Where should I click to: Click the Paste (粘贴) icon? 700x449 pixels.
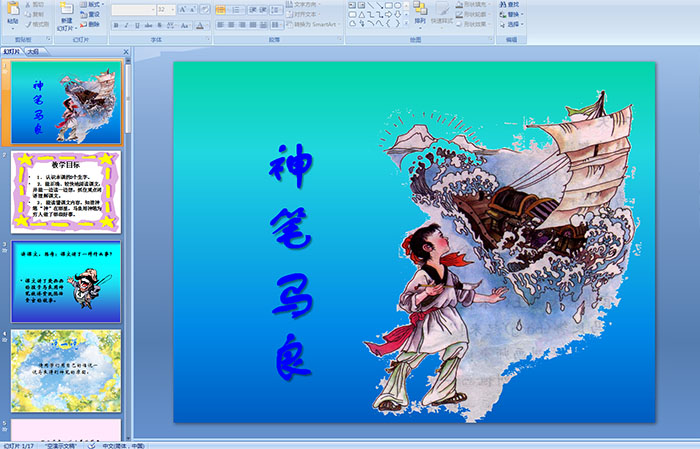coord(13,9)
